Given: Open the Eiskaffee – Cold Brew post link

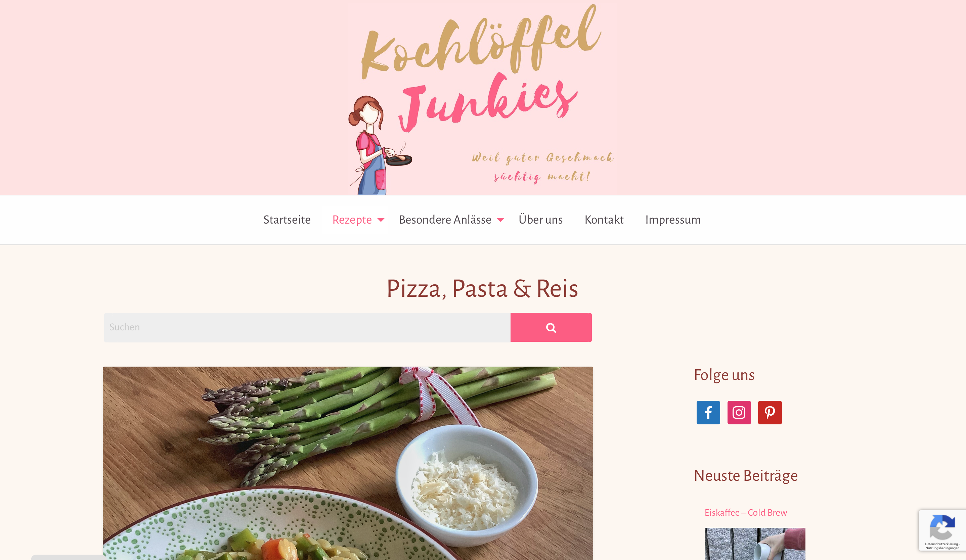Looking at the screenshot, I should click(x=746, y=513).
